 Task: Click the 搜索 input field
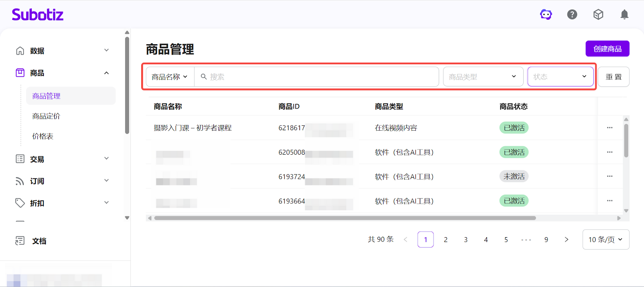pos(318,77)
